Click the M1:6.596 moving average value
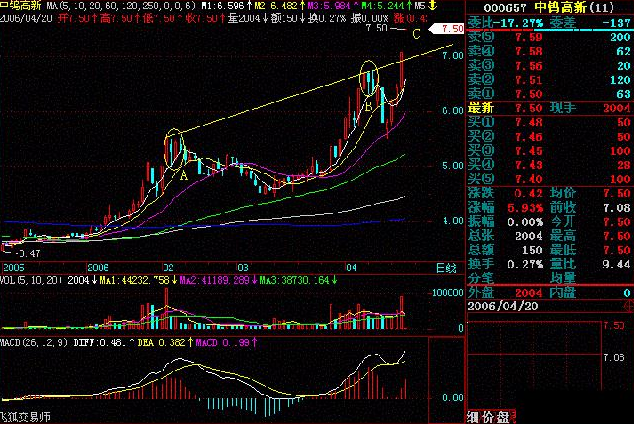Image resolution: width=634 pixels, height=424 pixels. (225, 6)
